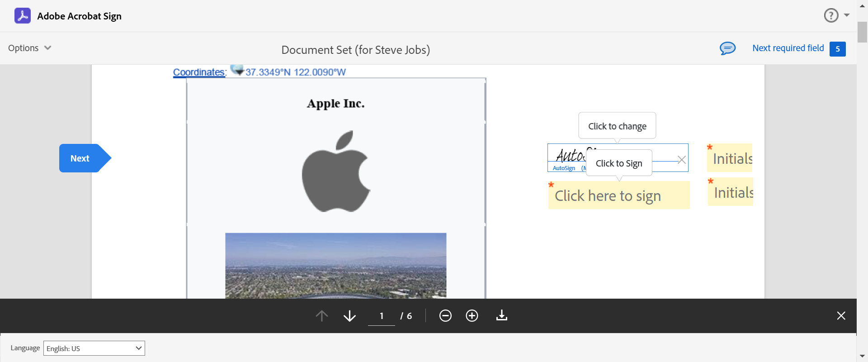This screenshot has width=868, height=362.
Task: Click the 37.3349°N 122.0090°W coordinates link
Action: (x=296, y=72)
